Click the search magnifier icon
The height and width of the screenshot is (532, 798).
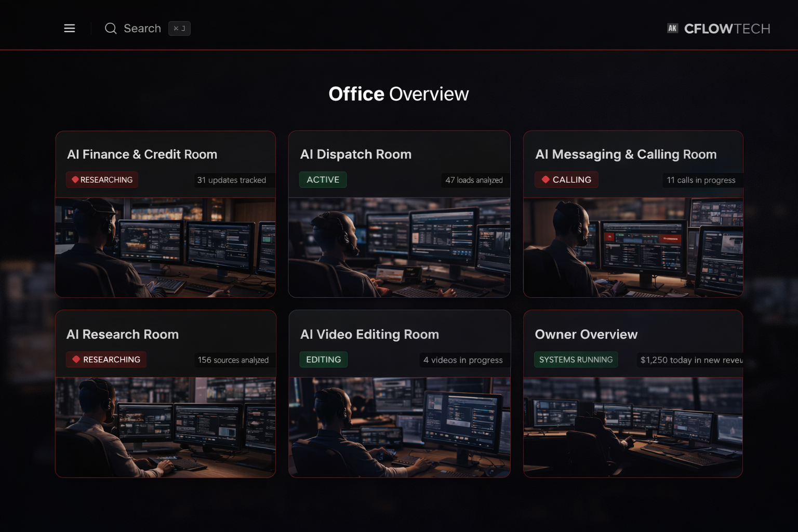click(x=111, y=29)
